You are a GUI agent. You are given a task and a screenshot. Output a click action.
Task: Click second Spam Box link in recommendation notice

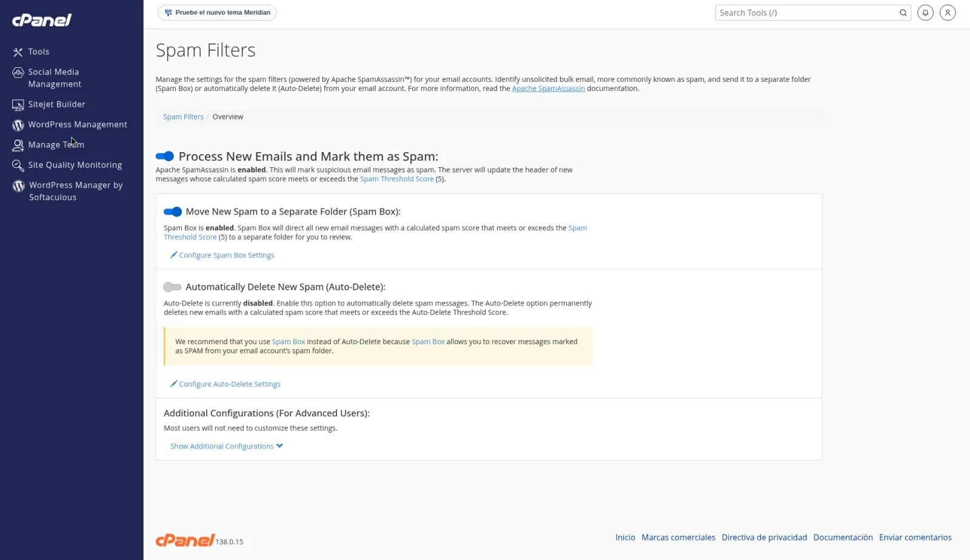pos(428,342)
